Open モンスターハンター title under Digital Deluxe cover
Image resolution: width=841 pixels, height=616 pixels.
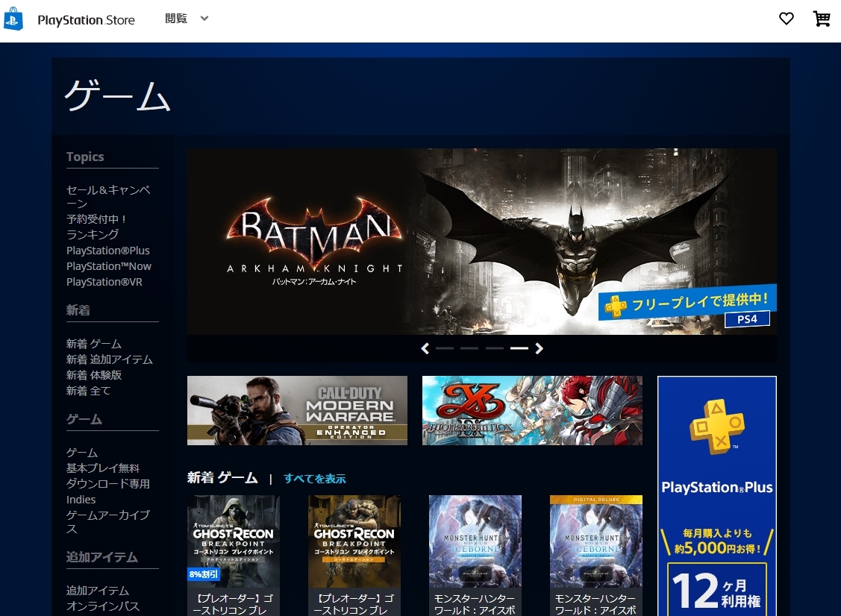(x=596, y=604)
